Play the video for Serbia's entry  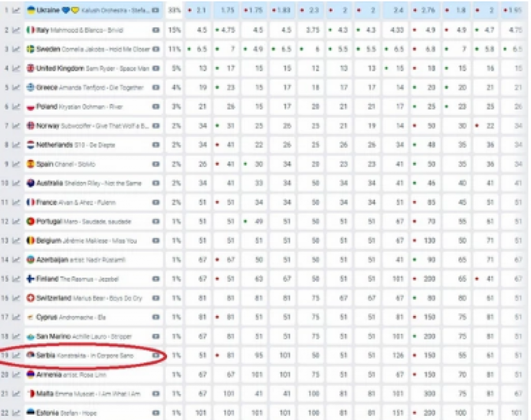tap(155, 356)
